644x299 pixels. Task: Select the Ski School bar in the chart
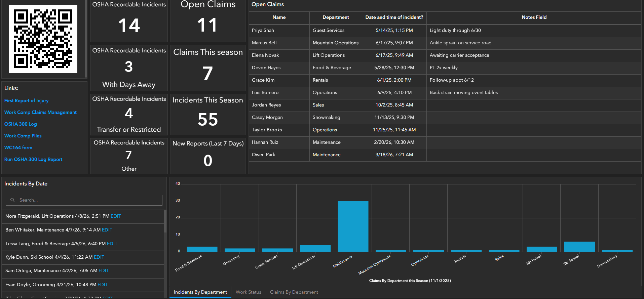[579, 247]
